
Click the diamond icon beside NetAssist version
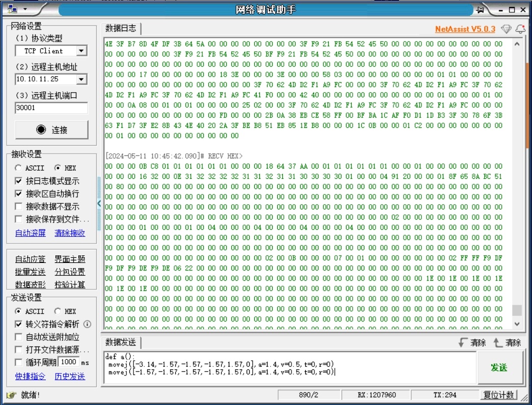(506, 29)
